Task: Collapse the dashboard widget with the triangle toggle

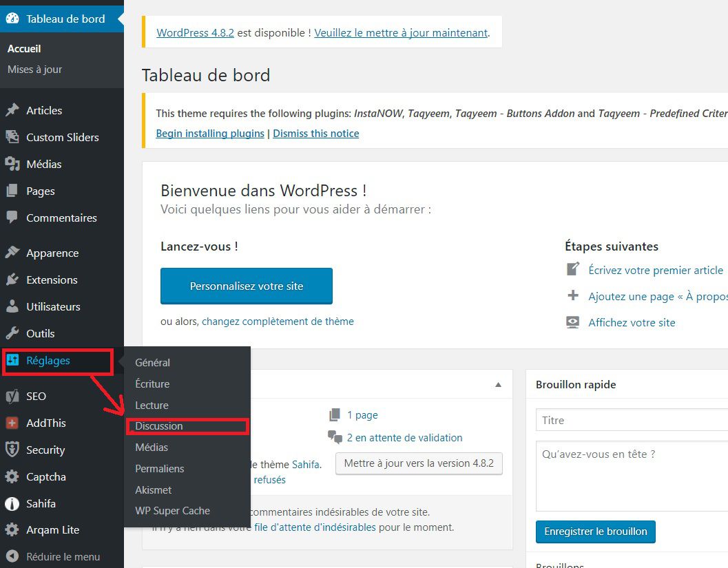Action: tap(498, 384)
